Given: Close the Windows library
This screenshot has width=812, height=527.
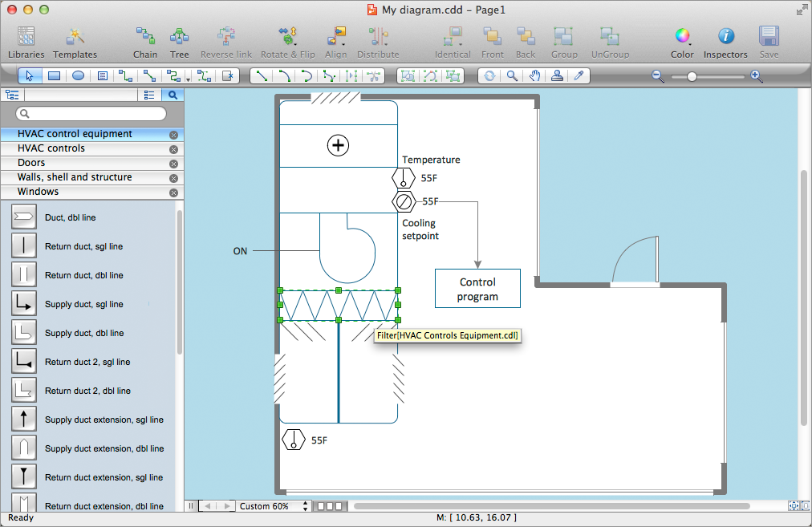Looking at the screenshot, I should point(173,193).
